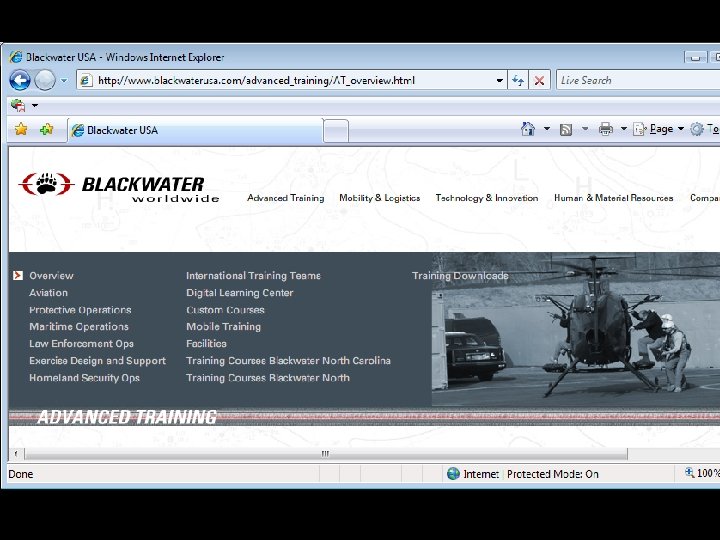The image size is (720, 540).
Task: Click Add to Favorites star-plus icon
Action: tap(46, 130)
